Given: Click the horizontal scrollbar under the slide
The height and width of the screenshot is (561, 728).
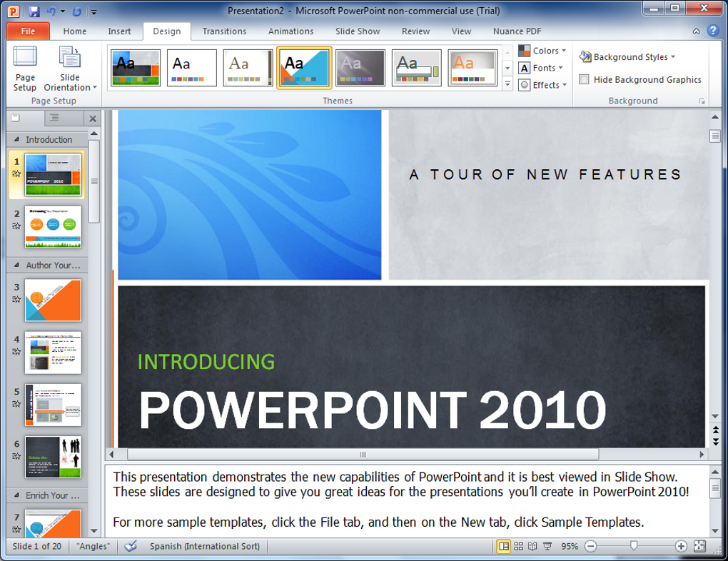Looking at the screenshot, I should [363, 454].
